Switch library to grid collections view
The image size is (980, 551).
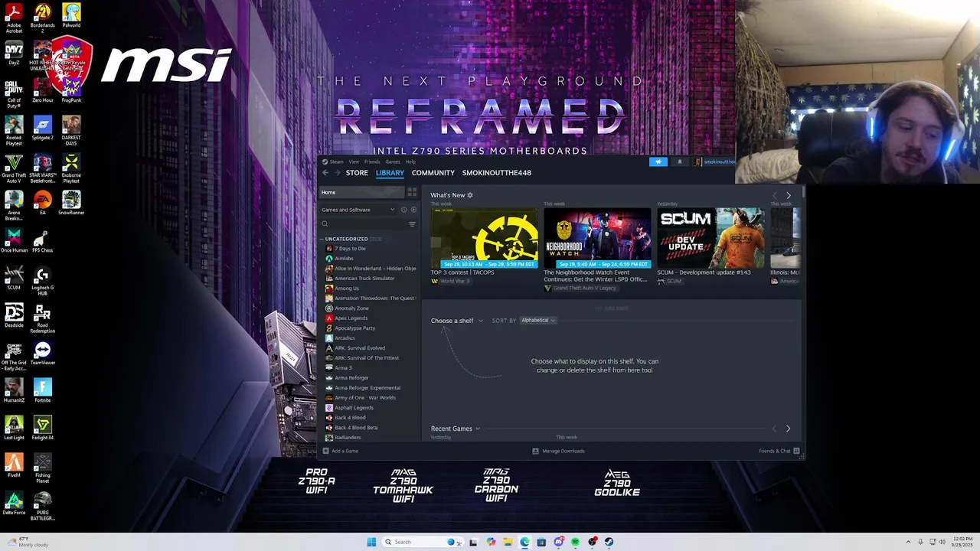point(412,192)
